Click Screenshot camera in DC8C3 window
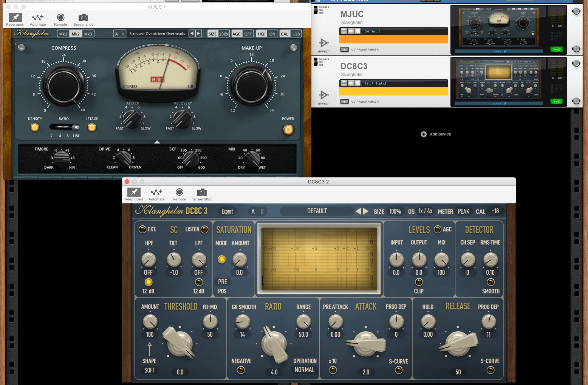This screenshot has width=588, height=385. coord(202,192)
